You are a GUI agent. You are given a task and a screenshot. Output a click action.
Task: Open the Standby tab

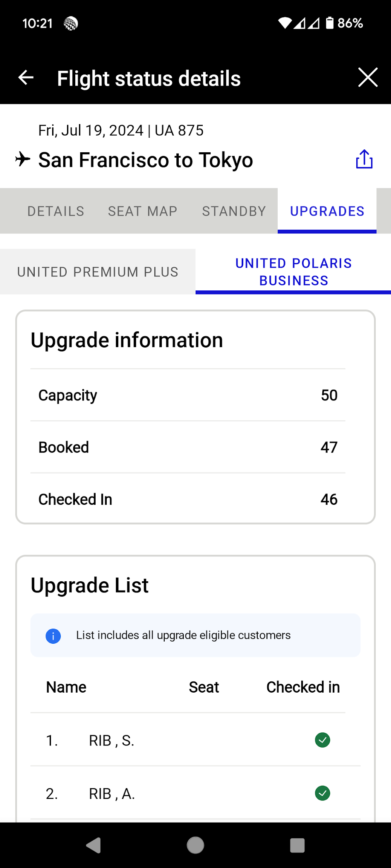[234, 211]
